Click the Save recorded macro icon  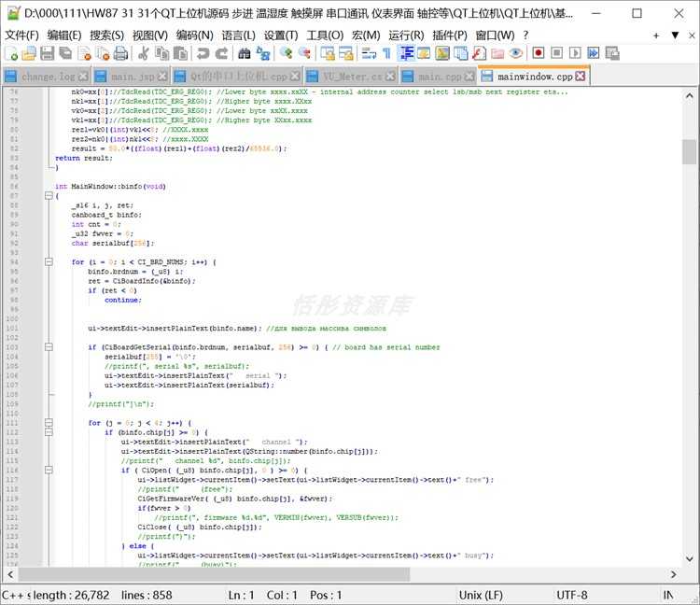[x=612, y=53]
